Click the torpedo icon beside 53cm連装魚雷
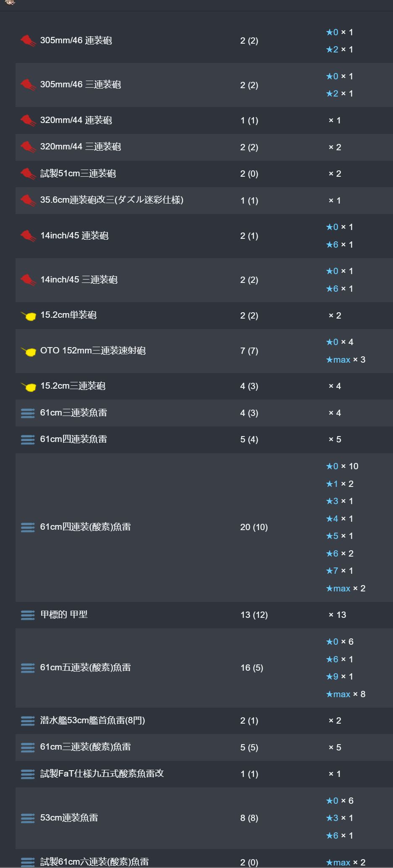393x868 pixels. (x=28, y=818)
